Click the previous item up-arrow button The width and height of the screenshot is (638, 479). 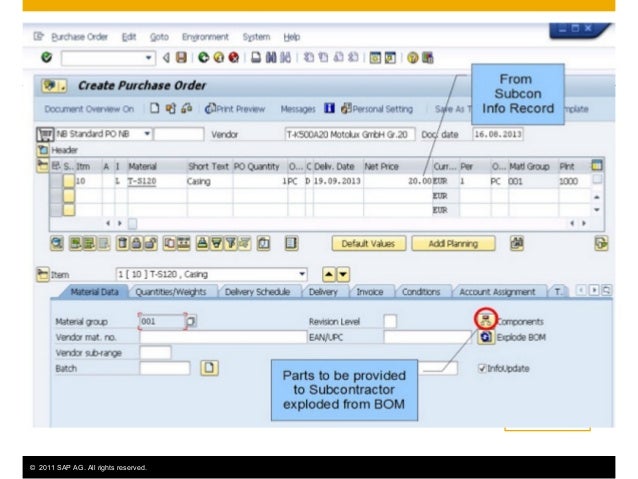point(329,275)
